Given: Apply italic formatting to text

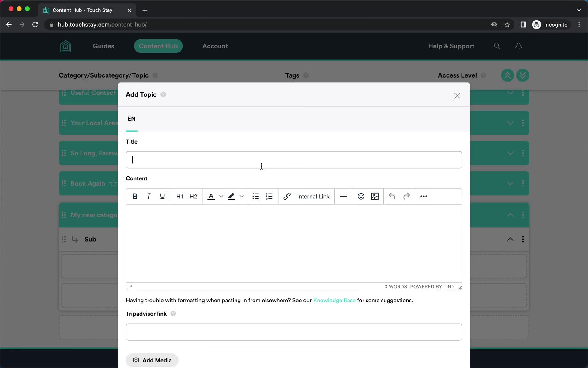Looking at the screenshot, I should (x=148, y=196).
